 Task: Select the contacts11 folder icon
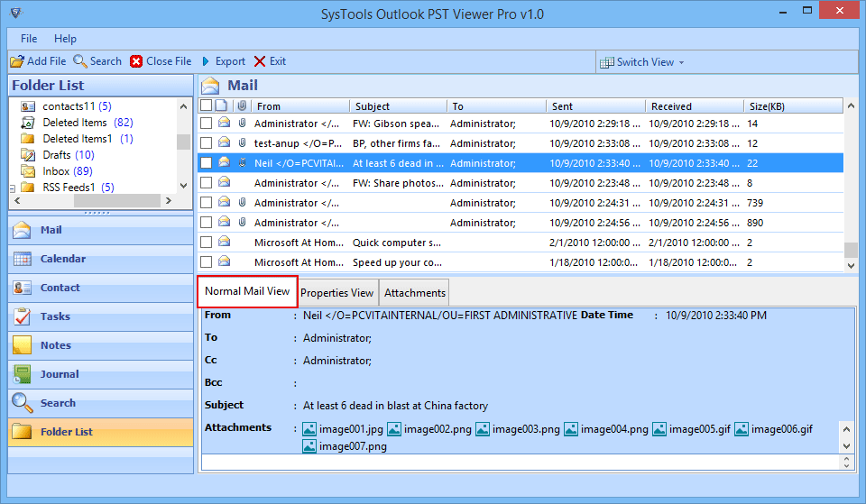28,106
